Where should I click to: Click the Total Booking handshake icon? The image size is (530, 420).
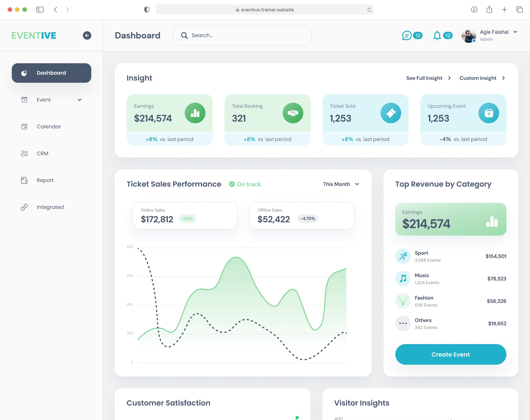(293, 113)
